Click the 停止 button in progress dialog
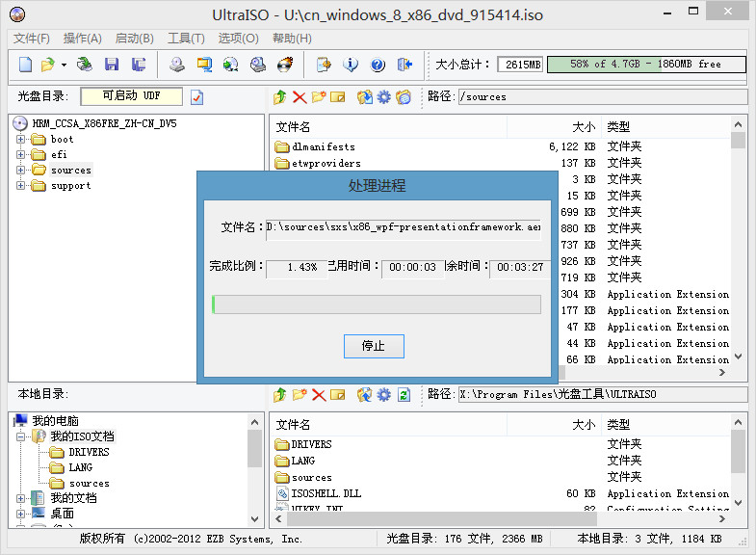This screenshot has height=555, width=756. [x=374, y=346]
